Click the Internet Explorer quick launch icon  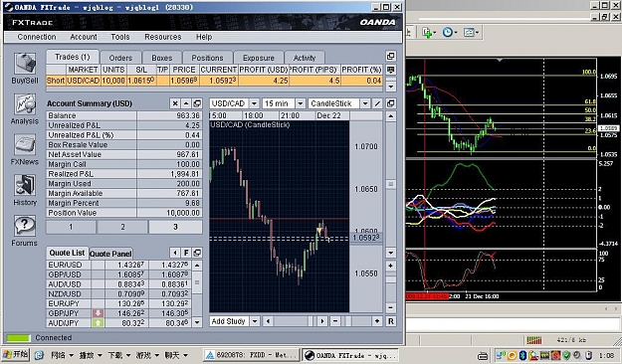(39, 355)
